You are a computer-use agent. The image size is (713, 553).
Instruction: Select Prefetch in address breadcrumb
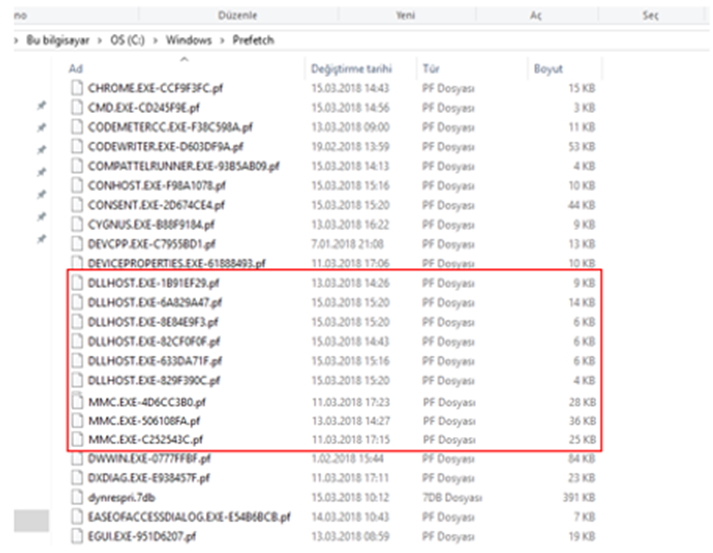[253, 40]
